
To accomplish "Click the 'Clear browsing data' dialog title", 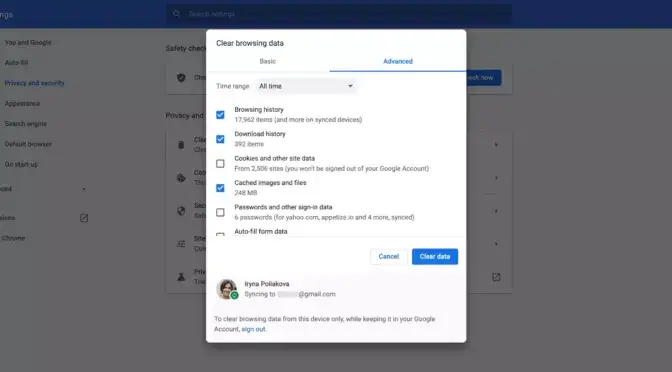I will coord(250,43).
